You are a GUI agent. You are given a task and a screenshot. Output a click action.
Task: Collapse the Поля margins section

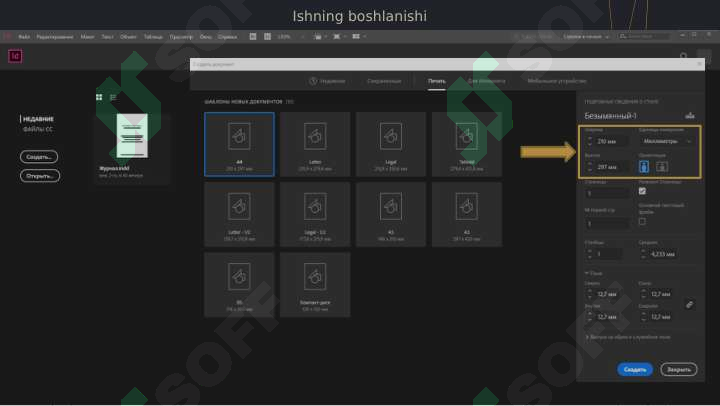[x=593, y=273]
